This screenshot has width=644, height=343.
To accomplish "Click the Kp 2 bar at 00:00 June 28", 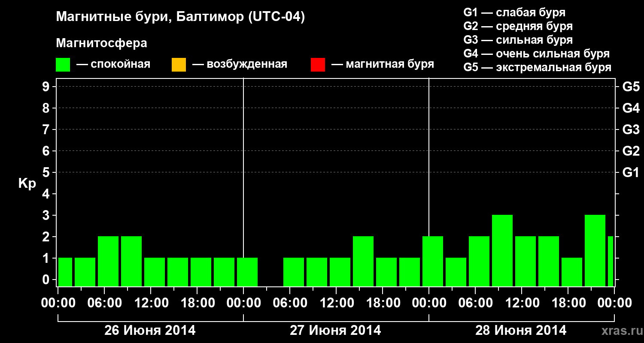I will (x=433, y=261).
